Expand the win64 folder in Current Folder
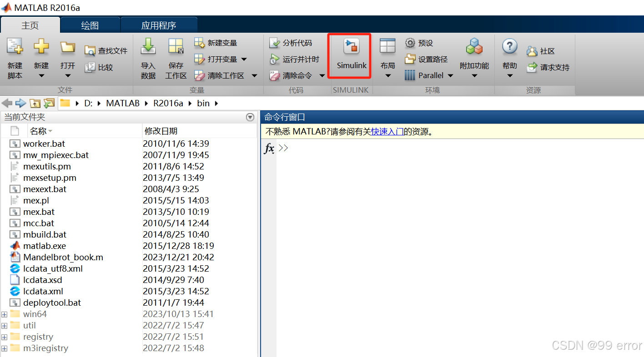This screenshot has height=357, width=644. [4, 314]
